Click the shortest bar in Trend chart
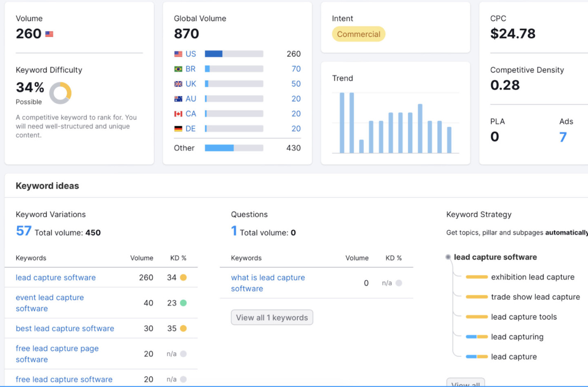The height and width of the screenshot is (387, 588). pyautogui.click(x=361, y=146)
